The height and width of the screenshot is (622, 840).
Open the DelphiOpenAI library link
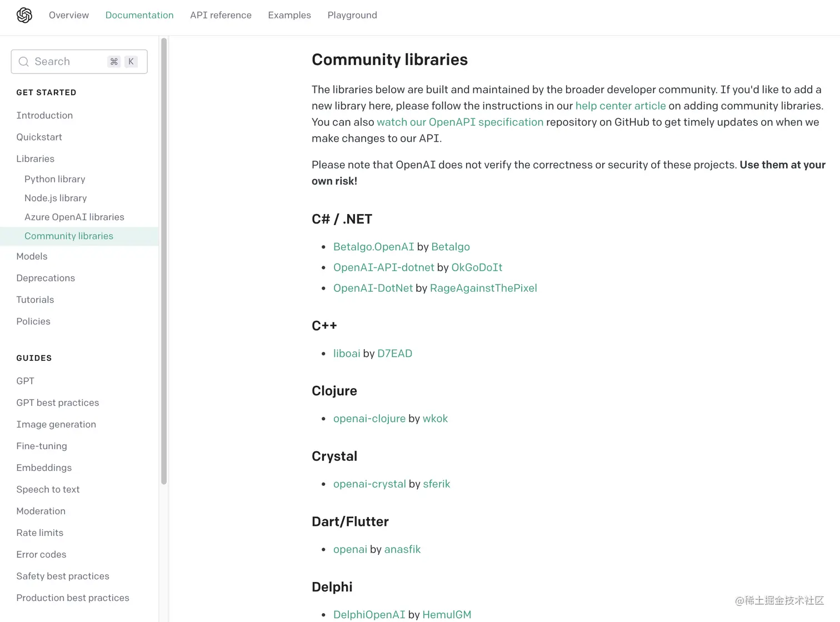(x=369, y=615)
